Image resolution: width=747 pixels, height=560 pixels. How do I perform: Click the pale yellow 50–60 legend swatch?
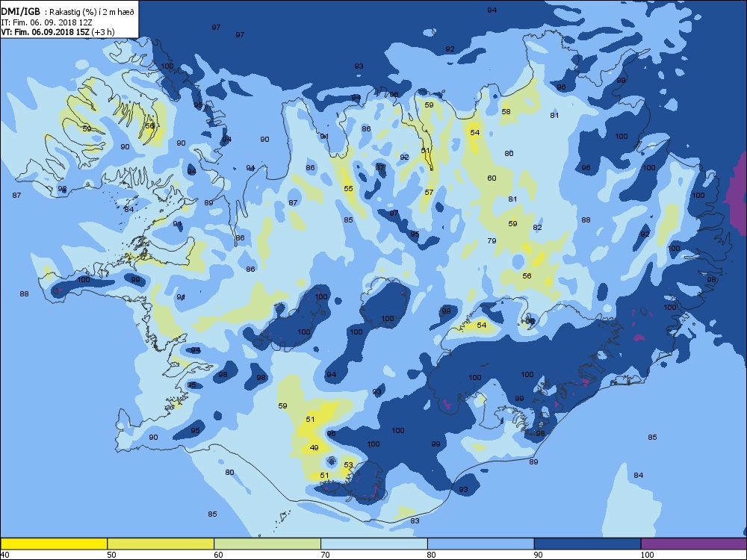click(x=161, y=544)
